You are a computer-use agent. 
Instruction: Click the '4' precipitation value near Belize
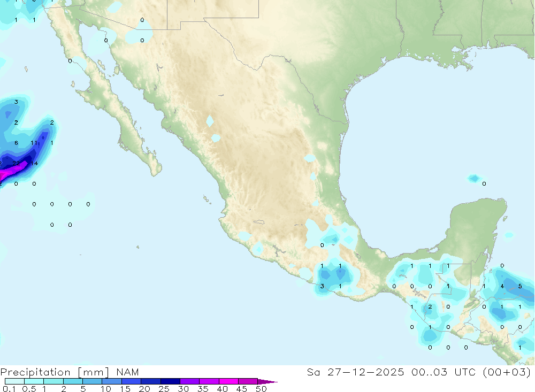click(502, 286)
